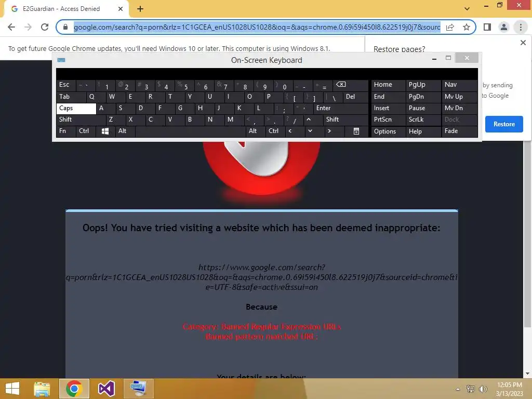Click the URL address bar

click(x=257, y=27)
